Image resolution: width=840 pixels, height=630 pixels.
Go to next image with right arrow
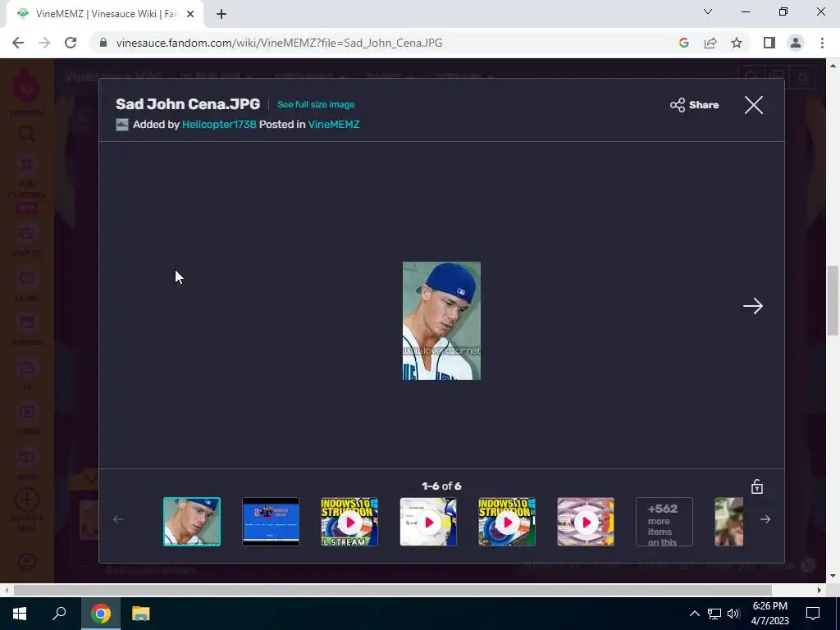click(x=753, y=306)
